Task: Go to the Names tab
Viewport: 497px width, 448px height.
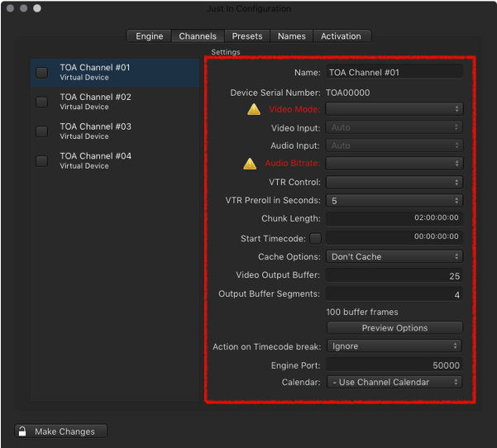Action: [x=292, y=36]
